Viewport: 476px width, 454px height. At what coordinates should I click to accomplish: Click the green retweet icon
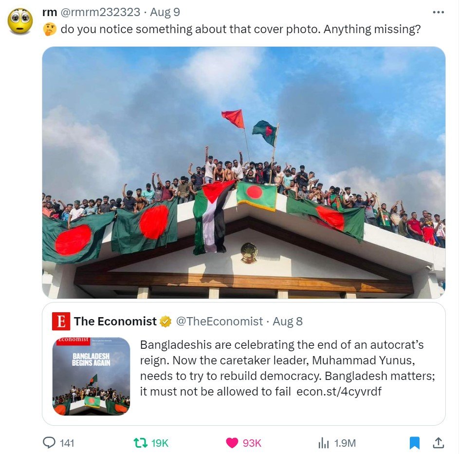(x=141, y=443)
